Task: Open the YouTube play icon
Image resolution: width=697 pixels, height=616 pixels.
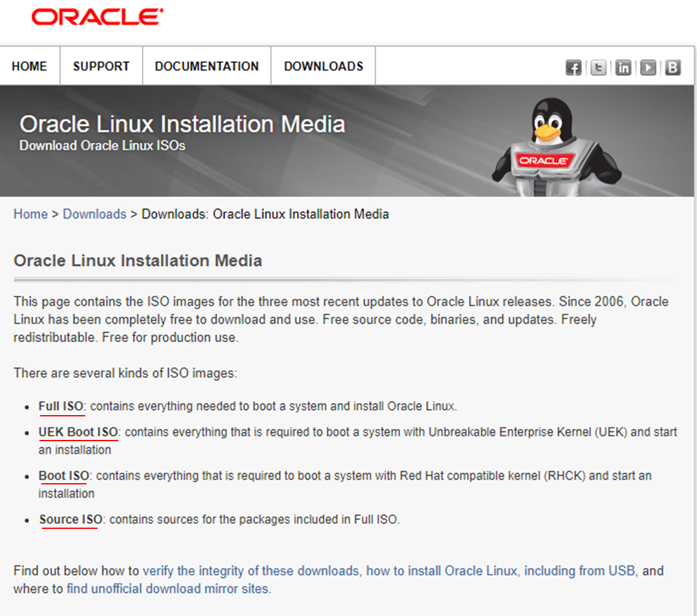Action: (648, 67)
